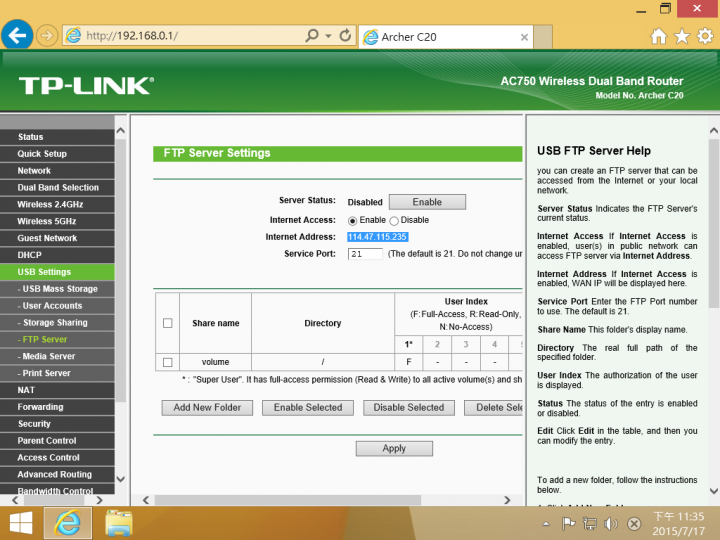Open File Explorer from taskbar

[x=118, y=523]
